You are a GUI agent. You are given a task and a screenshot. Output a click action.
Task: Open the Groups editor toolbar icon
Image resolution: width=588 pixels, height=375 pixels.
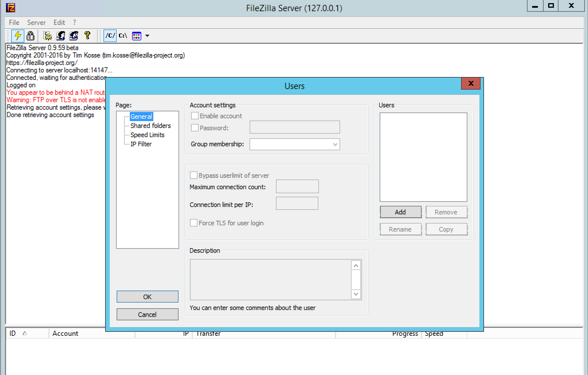[74, 36]
